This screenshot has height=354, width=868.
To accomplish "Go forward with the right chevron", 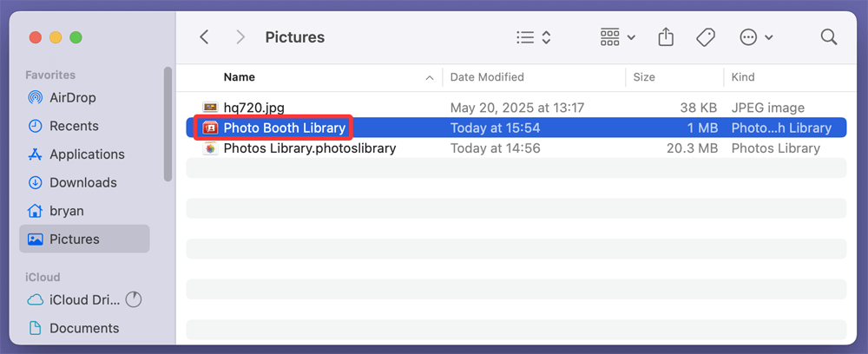I will (240, 37).
